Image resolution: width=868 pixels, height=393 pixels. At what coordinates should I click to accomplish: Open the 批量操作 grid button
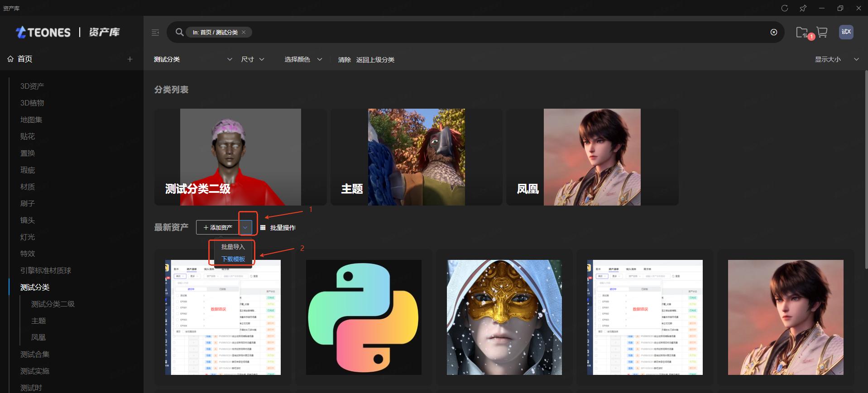(x=278, y=228)
